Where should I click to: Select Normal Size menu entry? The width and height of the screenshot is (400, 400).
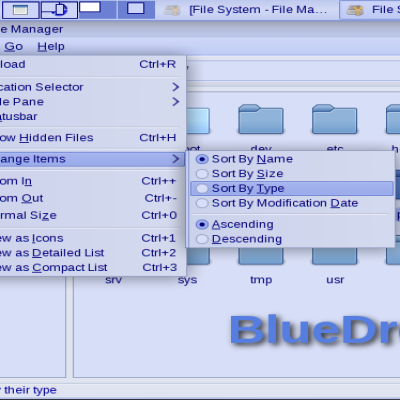pos(91,215)
